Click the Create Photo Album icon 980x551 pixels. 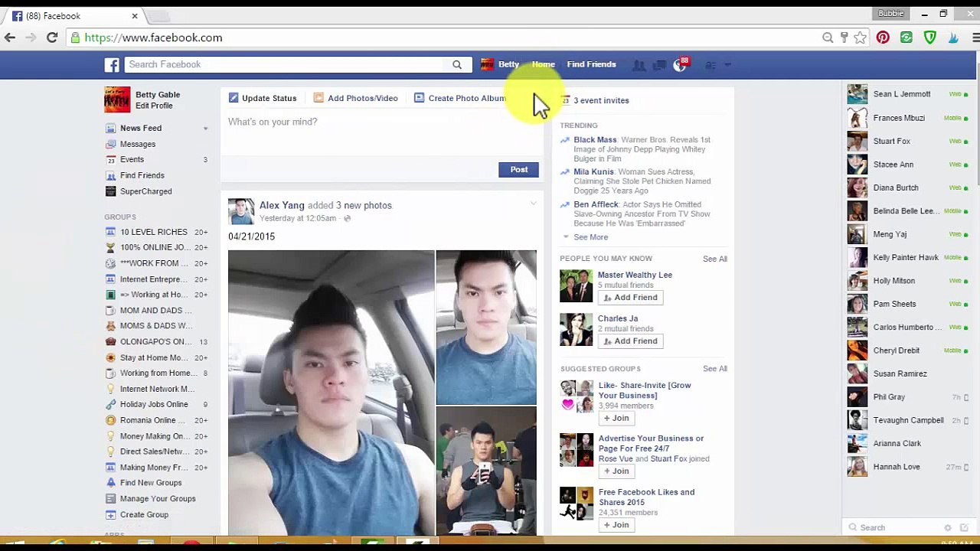pyautogui.click(x=419, y=98)
